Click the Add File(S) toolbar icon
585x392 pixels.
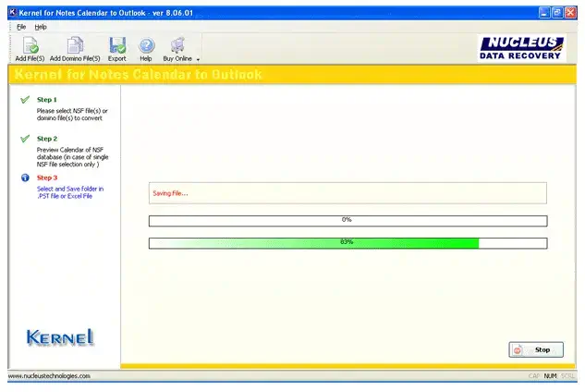(x=30, y=45)
